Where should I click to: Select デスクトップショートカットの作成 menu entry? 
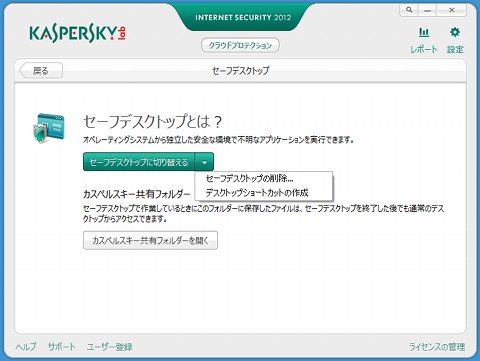[x=257, y=193]
